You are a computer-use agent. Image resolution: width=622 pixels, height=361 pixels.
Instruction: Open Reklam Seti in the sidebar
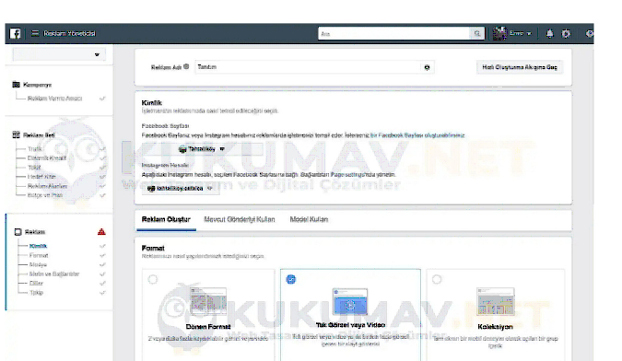[x=39, y=135]
